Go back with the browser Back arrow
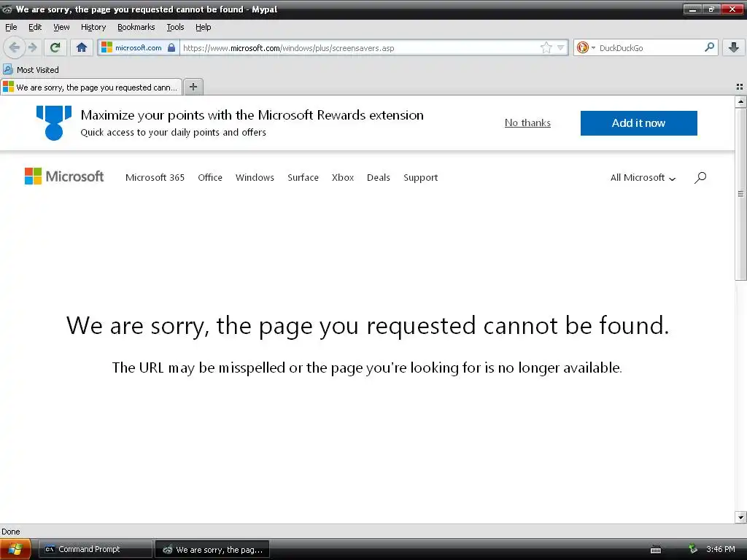Screen dimensions: 747x560 point(14,47)
